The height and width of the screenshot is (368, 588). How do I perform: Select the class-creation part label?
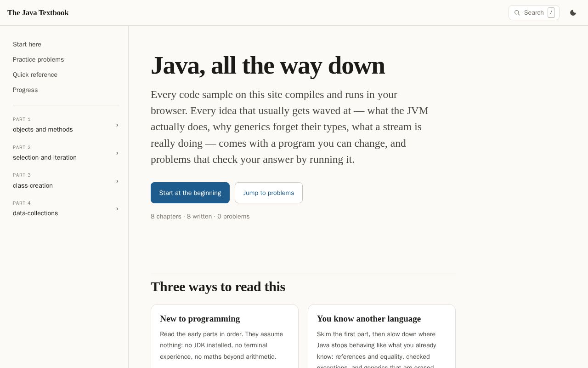[x=33, y=186]
